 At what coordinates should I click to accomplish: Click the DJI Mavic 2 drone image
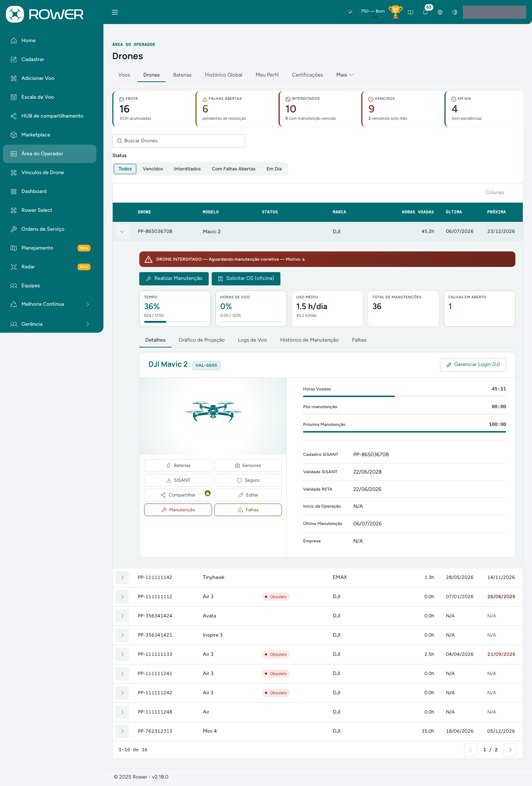[x=213, y=411]
